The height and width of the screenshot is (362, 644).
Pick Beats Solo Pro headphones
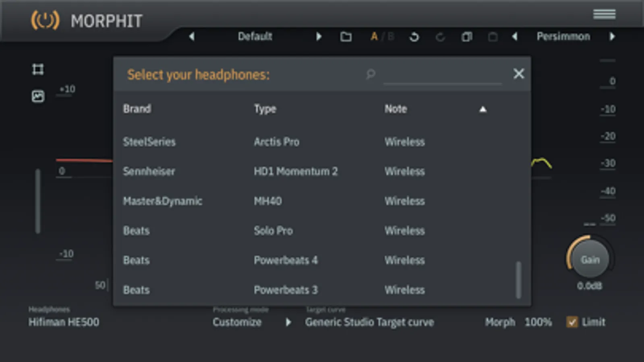(314, 231)
